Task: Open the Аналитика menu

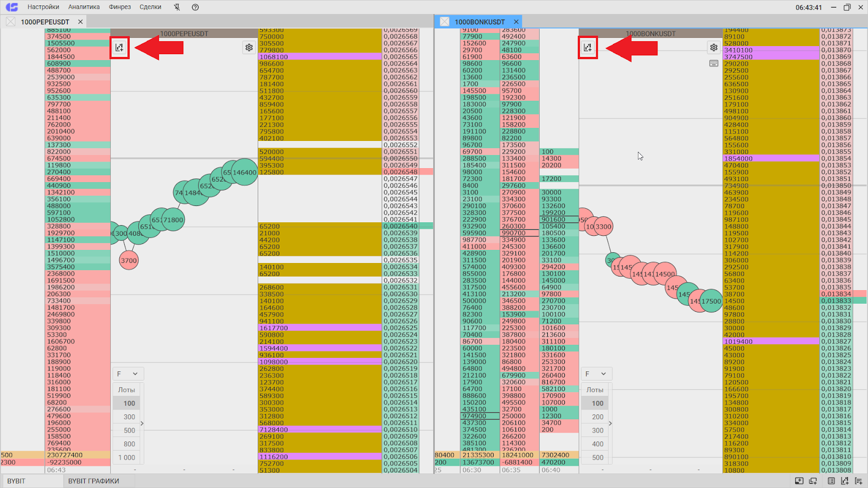Action: (x=84, y=7)
